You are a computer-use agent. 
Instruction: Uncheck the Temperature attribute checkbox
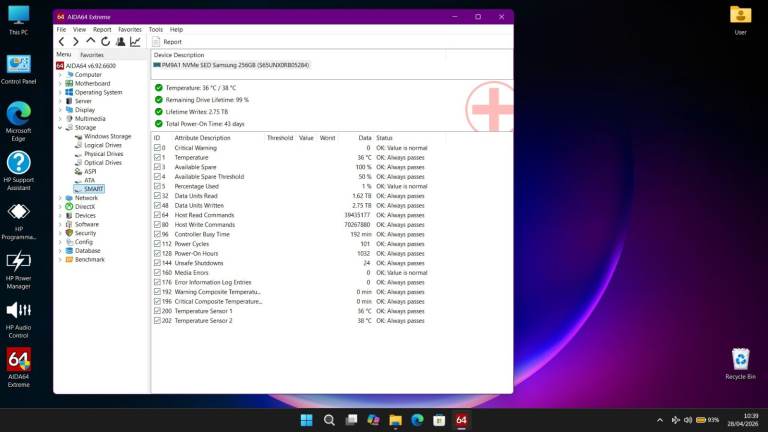[x=157, y=158]
